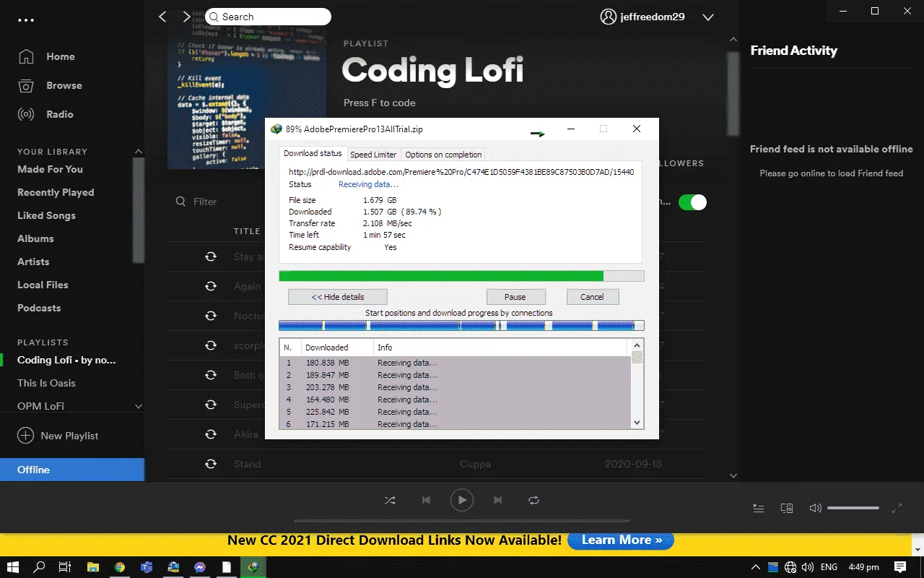Open Windows notification center
The image size is (924, 578).
tap(900, 567)
